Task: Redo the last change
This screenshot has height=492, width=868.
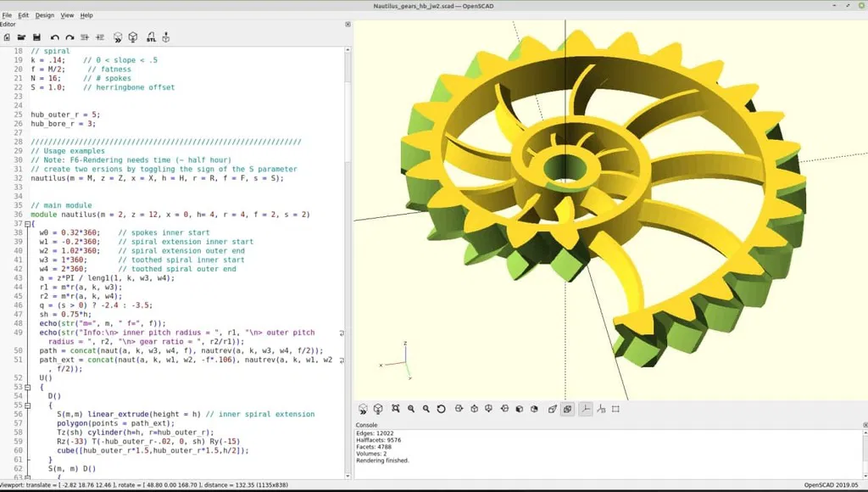Action: point(70,36)
